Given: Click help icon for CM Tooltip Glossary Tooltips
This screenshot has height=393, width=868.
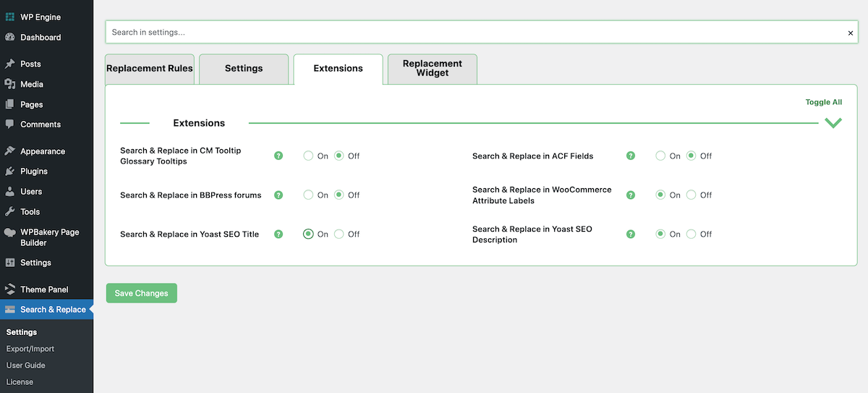Looking at the screenshot, I should click(x=278, y=156).
